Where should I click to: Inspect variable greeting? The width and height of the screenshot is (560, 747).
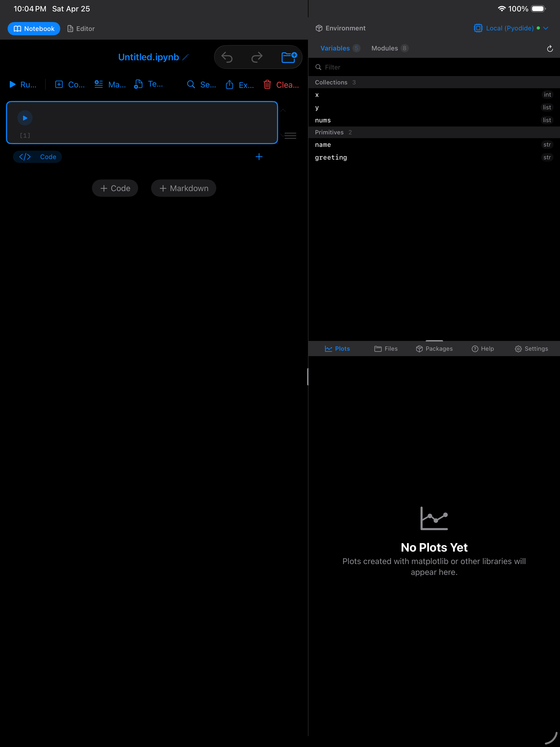click(434, 157)
